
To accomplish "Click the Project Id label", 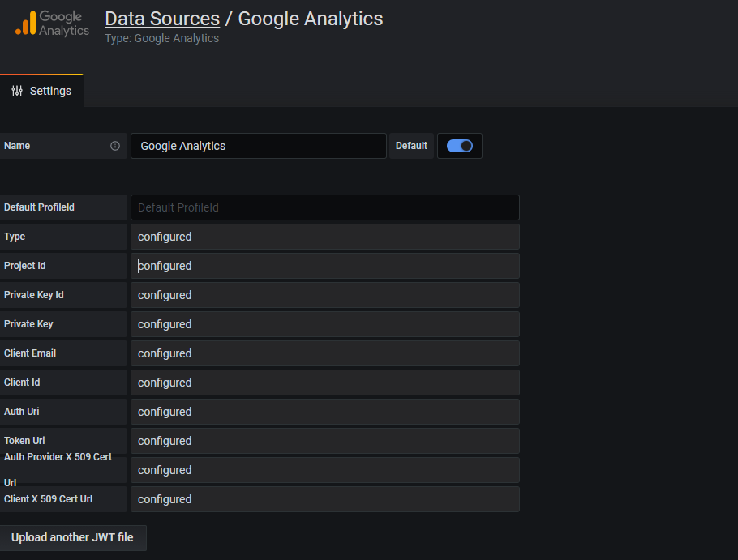I will (25, 266).
